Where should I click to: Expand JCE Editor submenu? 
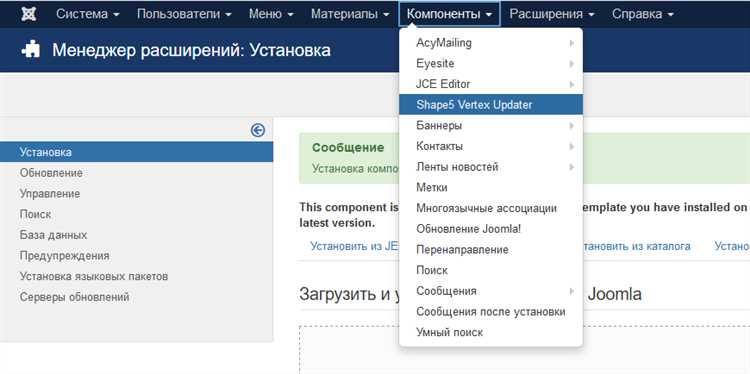point(491,84)
